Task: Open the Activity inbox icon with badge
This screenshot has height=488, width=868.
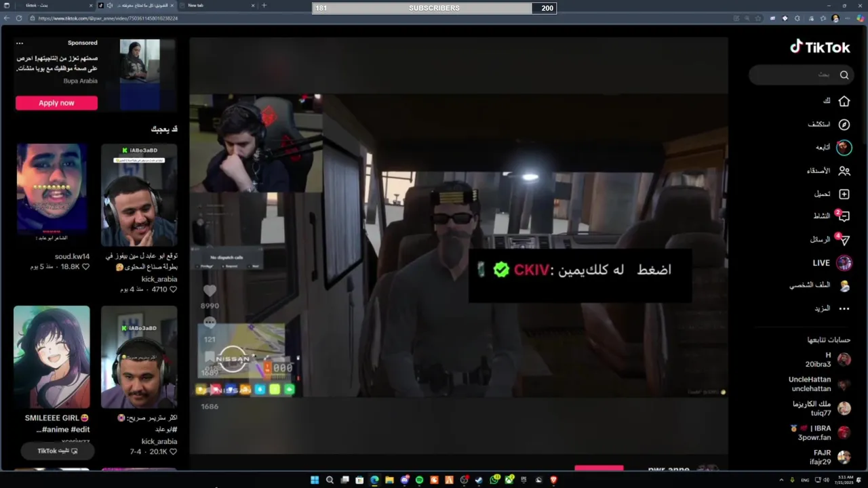Action: [844, 216]
